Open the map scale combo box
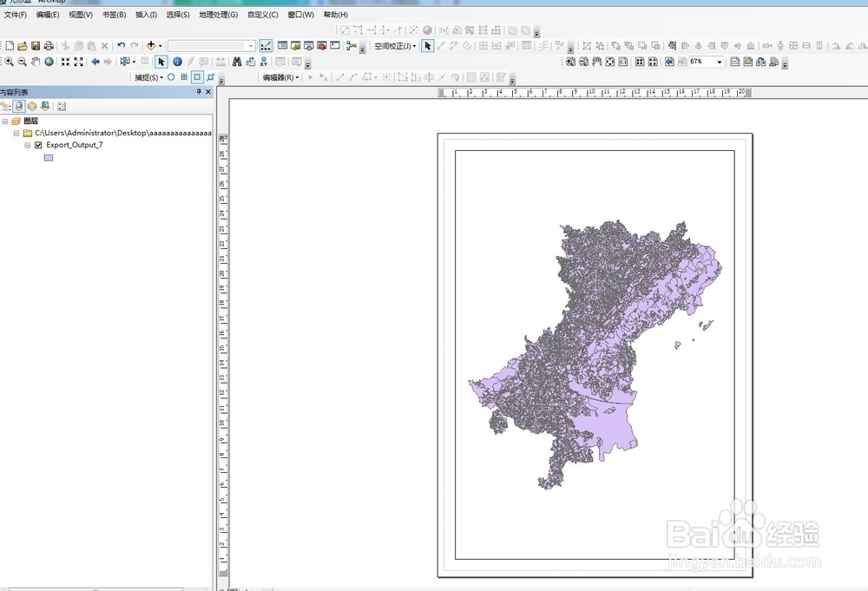 click(x=212, y=46)
